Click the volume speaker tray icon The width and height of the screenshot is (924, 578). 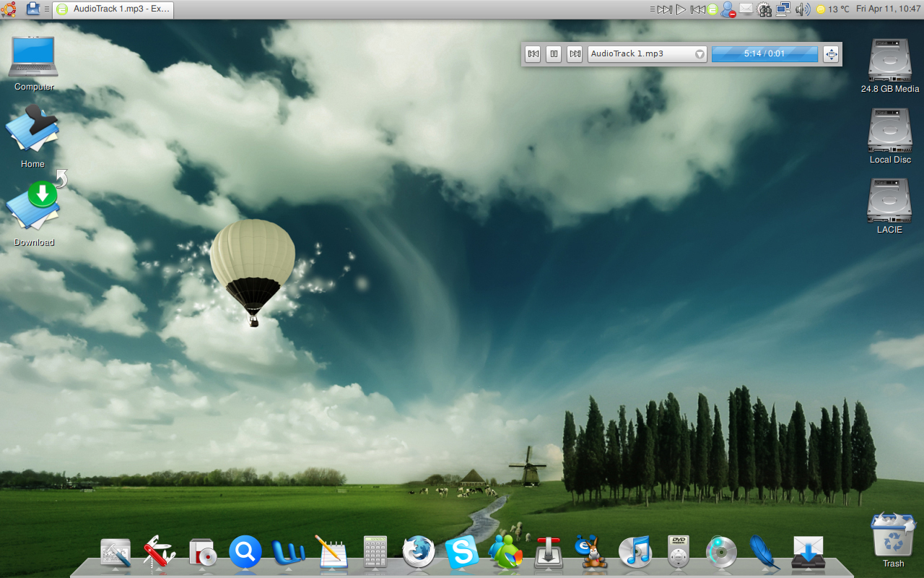[x=802, y=9]
